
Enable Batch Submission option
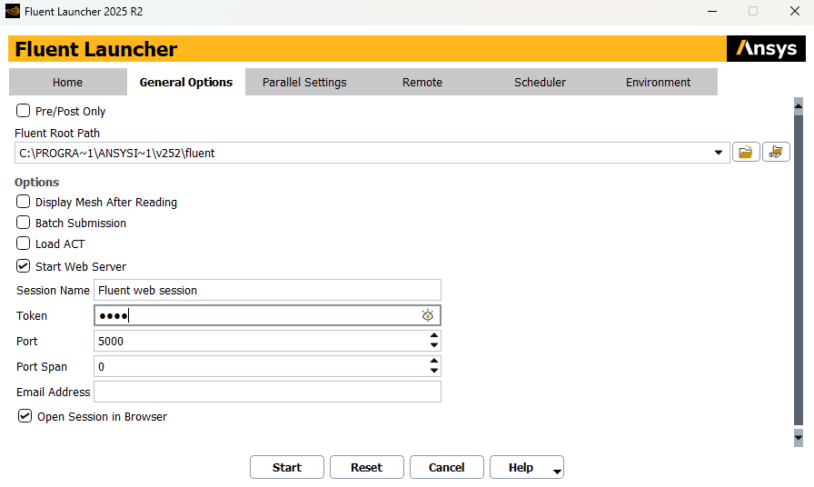pyautogui.click(x=23, y=222)
